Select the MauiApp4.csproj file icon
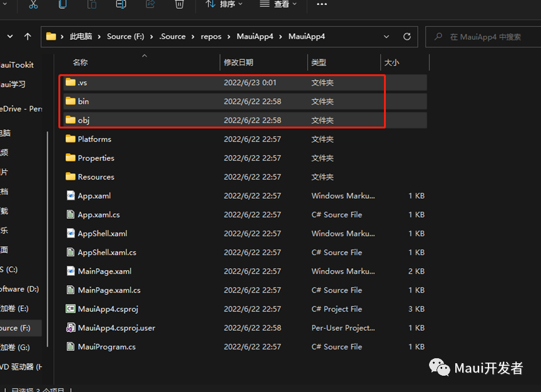Screen dimensions: 541x392 pyautogui.click(x=71, y=309)
